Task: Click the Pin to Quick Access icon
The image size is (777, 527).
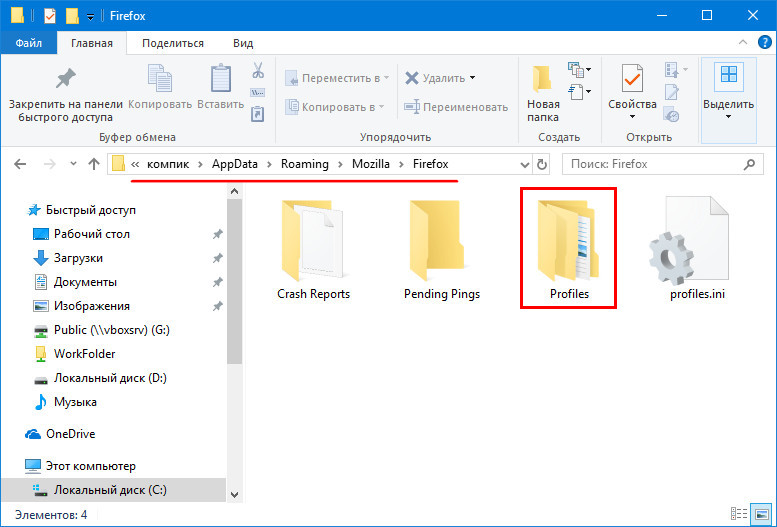Action: (65, 79)
